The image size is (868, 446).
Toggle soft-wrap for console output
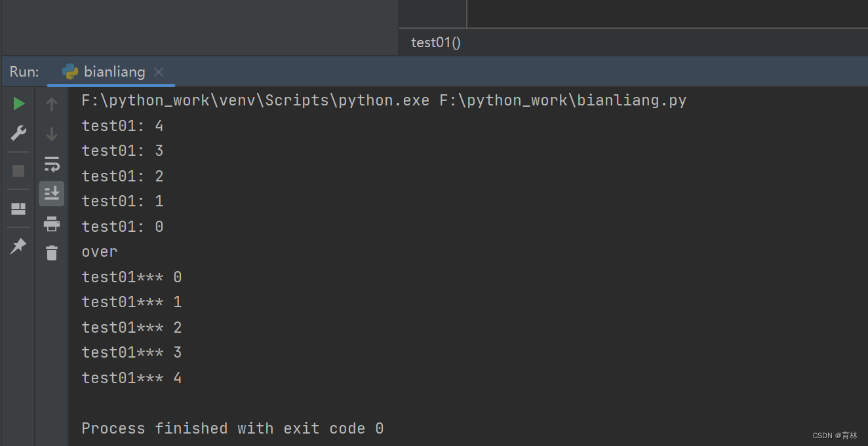(52, 164)
